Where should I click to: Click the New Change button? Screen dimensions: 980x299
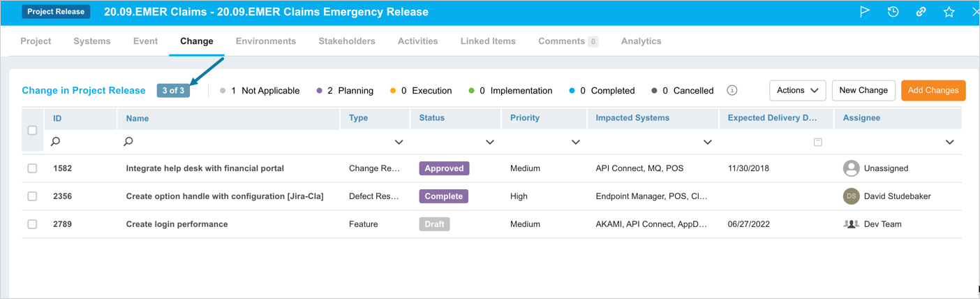click(863, 90)
